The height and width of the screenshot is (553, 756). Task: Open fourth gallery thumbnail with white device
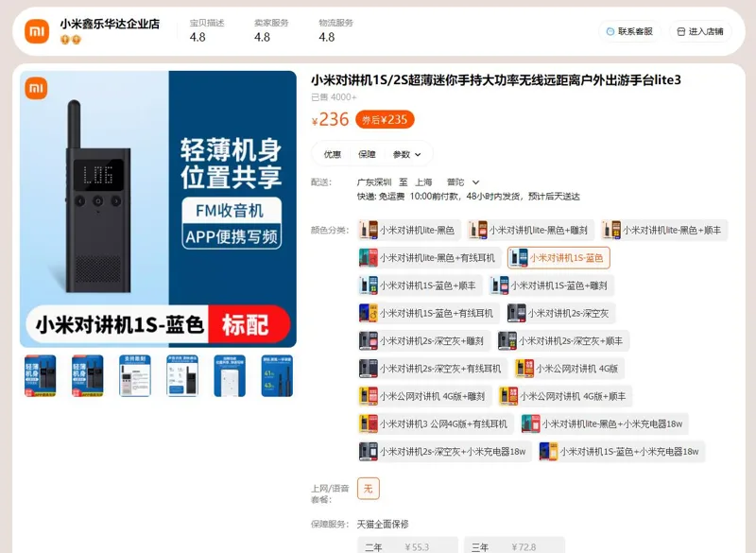182,376
